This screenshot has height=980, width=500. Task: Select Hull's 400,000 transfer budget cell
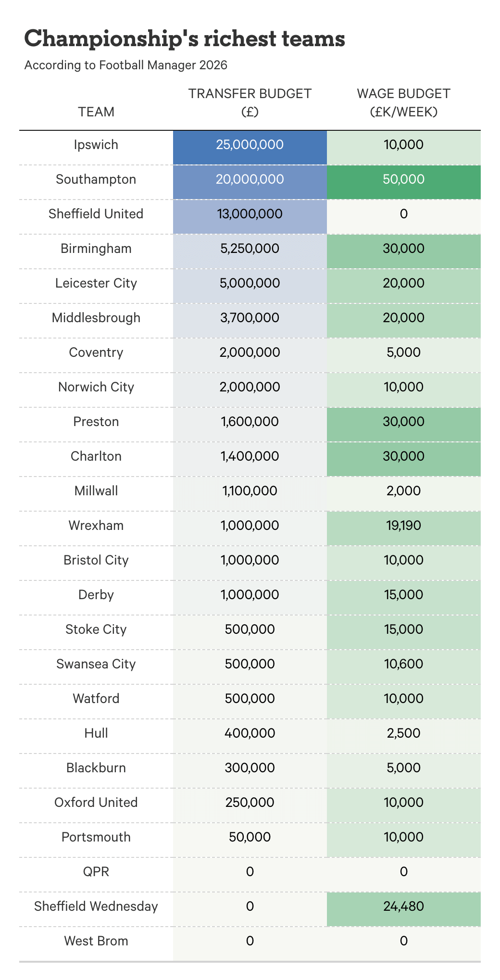[250, 733]
